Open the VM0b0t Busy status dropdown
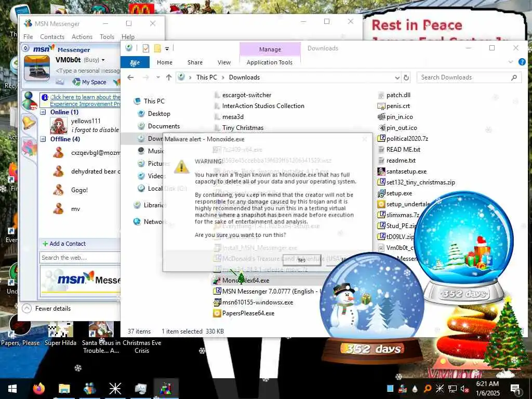Viewport: 532px width, 399px height. 103,60
